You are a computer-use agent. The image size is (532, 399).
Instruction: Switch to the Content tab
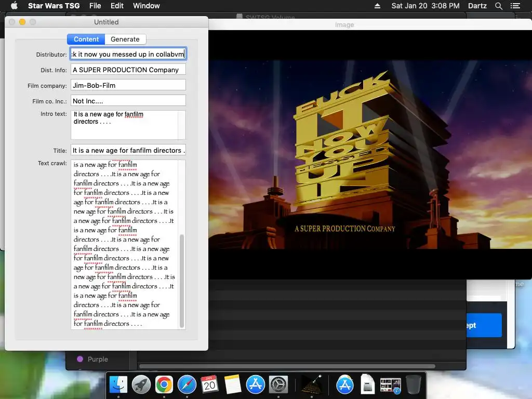[x=86, y=39]
